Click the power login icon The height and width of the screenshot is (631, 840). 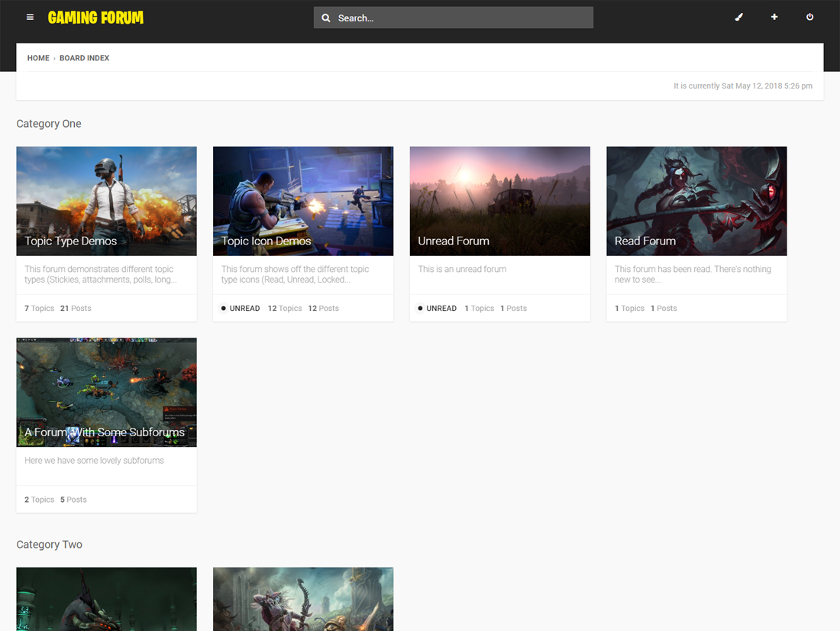[809, 17]
